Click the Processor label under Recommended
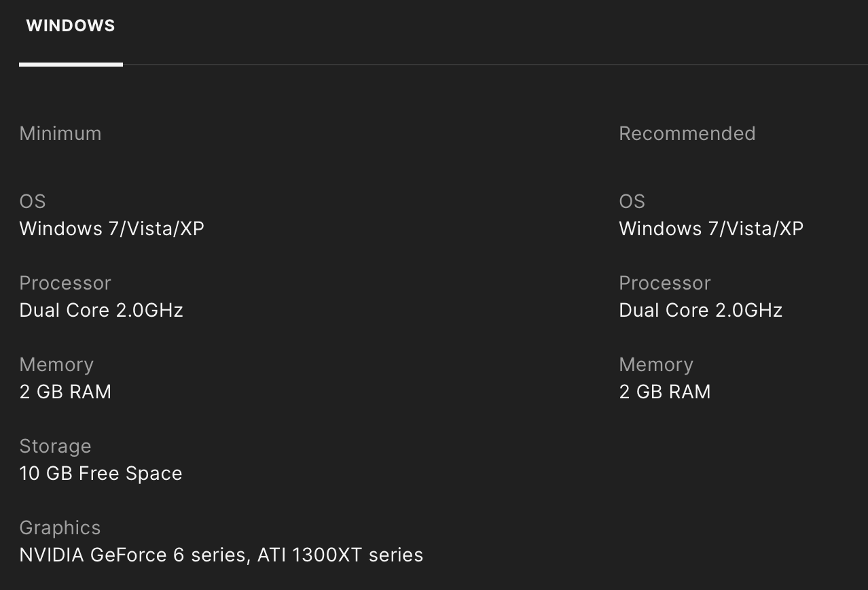This screenshot has height=590, width=868. 665,283
